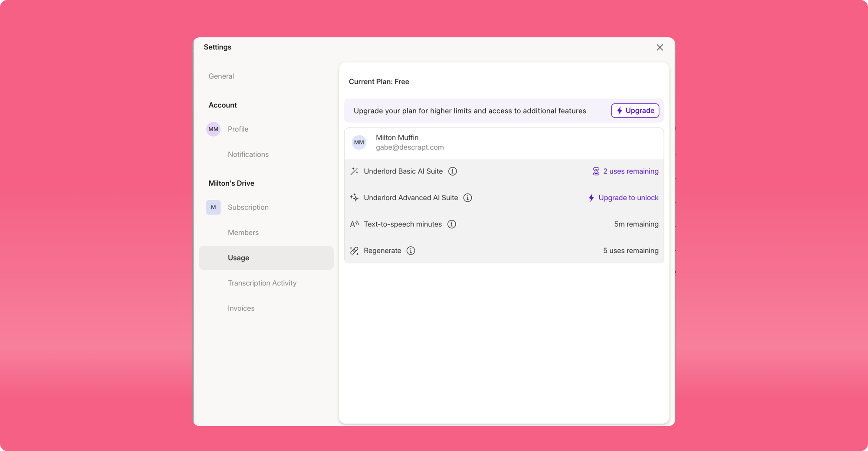Click the M drive icon beside Subscription
The height and width of the screenshot is (451, 868).
click(x=213, y=207)
